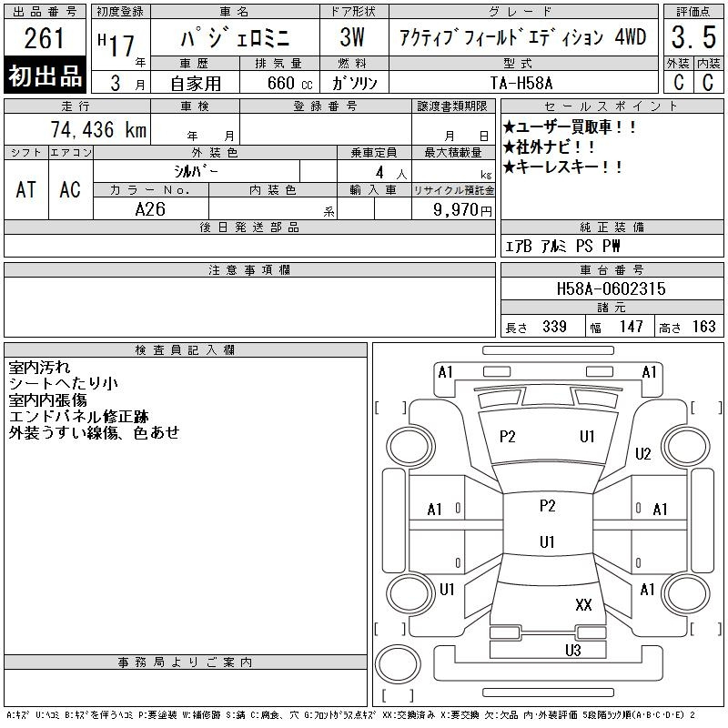Viewport: 728px width, 728px height.
Task: Click the U1 mark on the hood
Action: [587, 437]
